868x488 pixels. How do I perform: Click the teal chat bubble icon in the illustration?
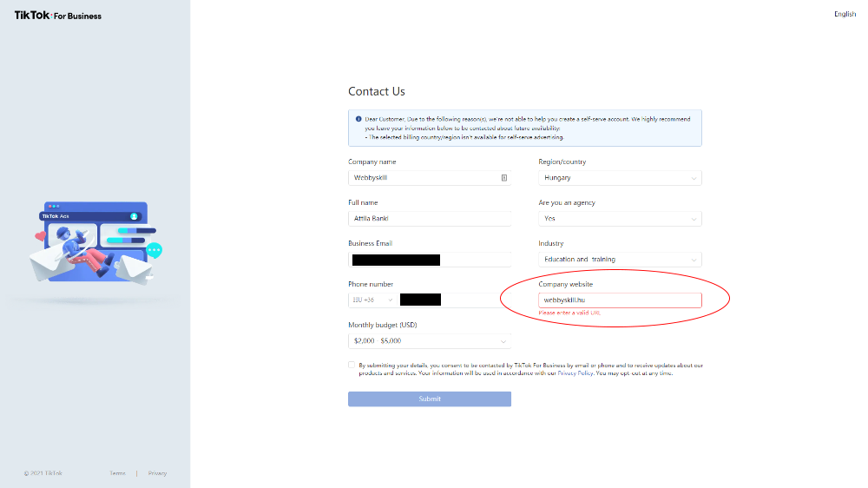(155, 250)
